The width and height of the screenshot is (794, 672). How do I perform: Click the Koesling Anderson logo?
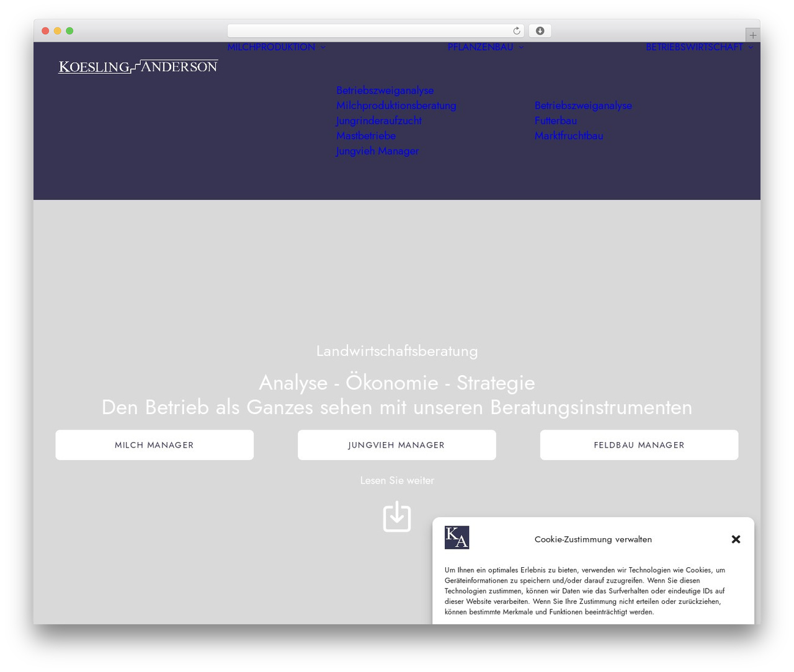(x=138, y=66)
